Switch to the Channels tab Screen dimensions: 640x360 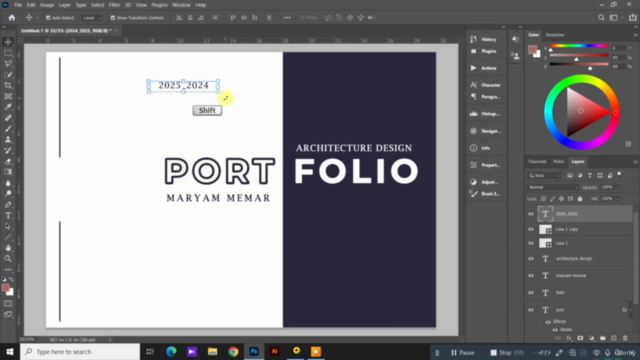(537, 162)
